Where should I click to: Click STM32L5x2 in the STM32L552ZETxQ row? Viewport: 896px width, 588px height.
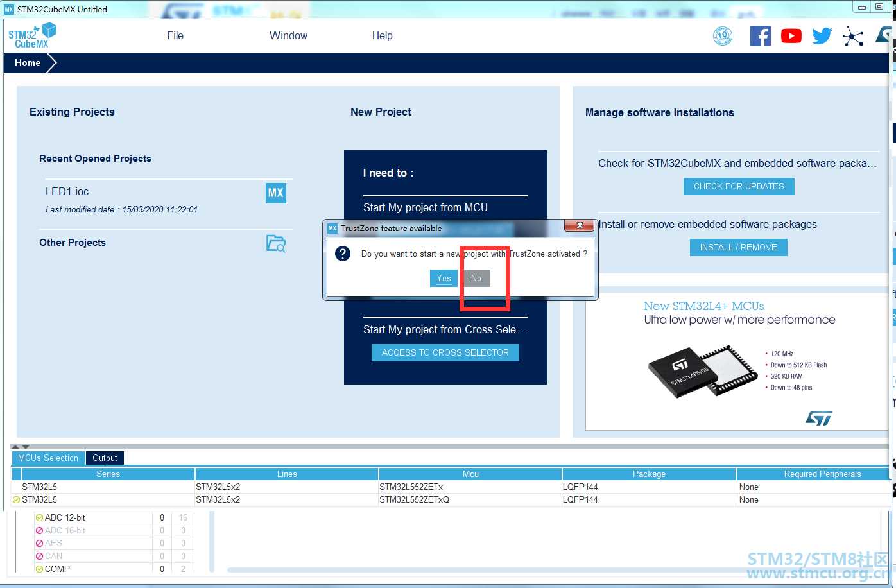[x=287, y=499]
